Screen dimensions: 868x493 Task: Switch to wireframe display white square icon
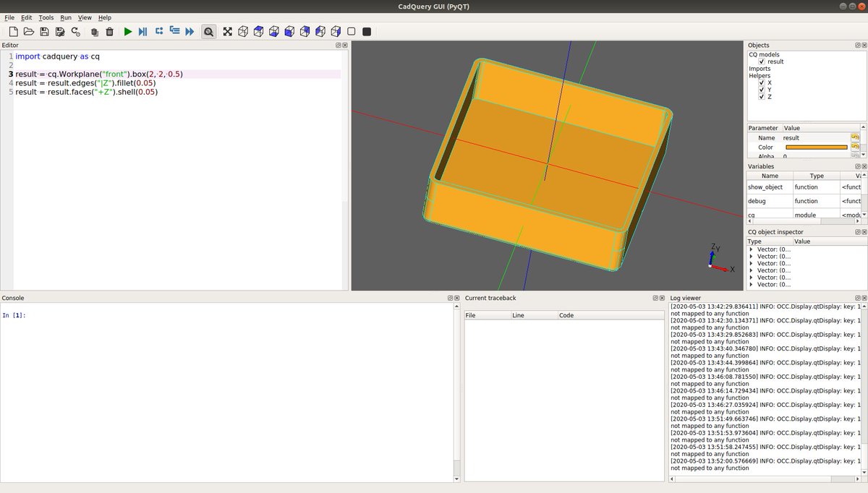point(352,32)
